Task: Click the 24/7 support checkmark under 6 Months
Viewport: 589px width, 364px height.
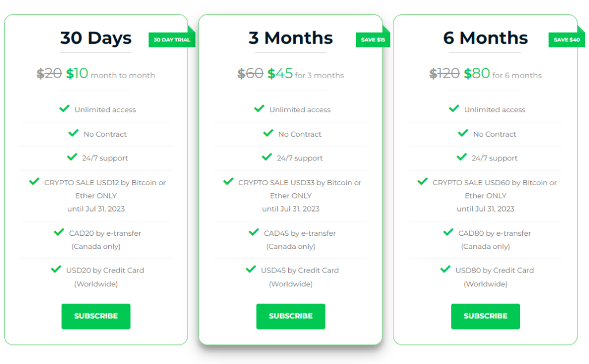Action: [462, 158]
